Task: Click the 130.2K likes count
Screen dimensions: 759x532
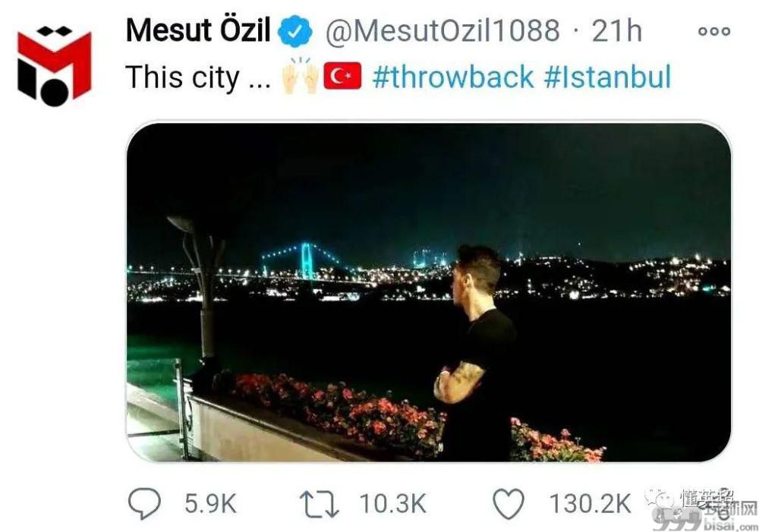Action: click(590, 504)
